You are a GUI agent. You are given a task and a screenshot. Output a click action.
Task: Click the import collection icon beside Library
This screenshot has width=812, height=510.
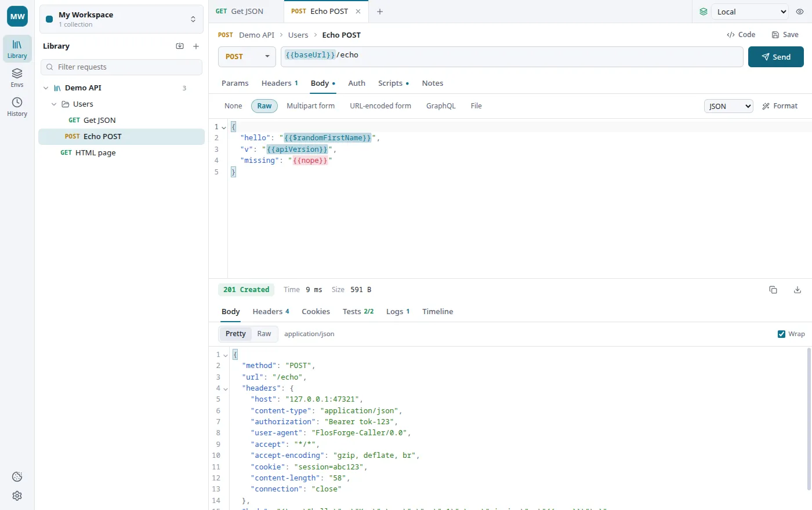[x=180, y=46]
